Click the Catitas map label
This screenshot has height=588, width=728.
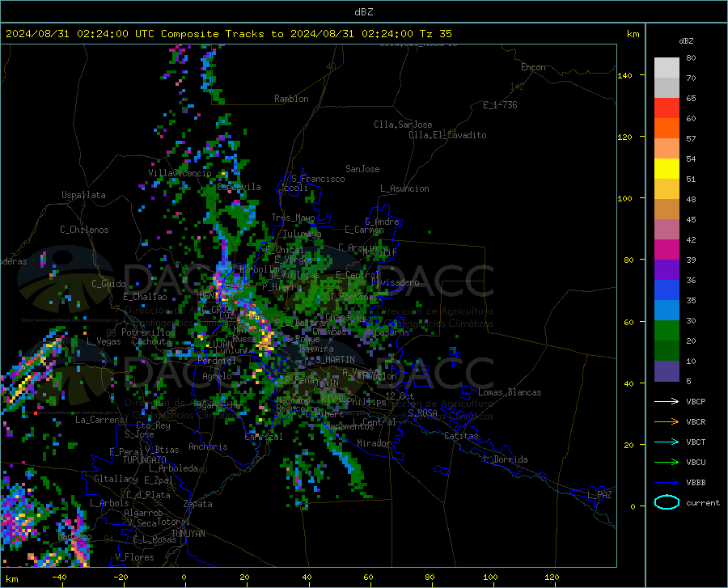tap(462, 436)
